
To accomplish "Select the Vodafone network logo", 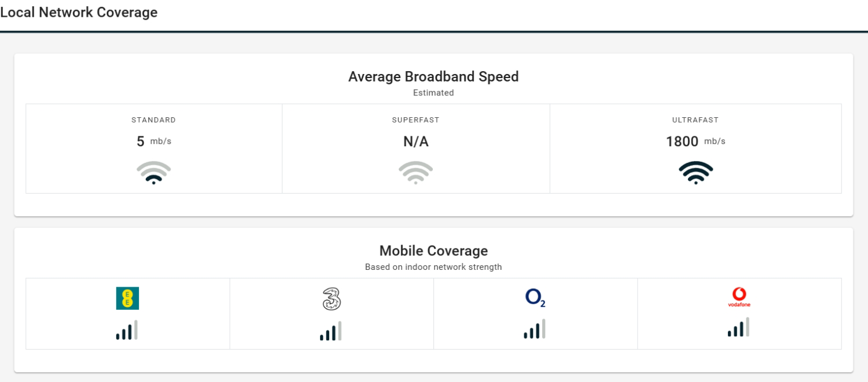I will [739, 297].
